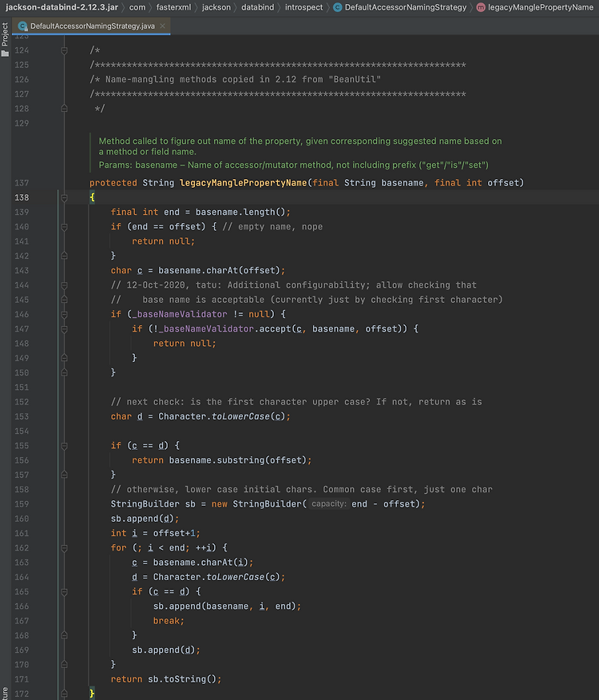
Task: Collapse the inner if block at line 165
Action: 64,591
